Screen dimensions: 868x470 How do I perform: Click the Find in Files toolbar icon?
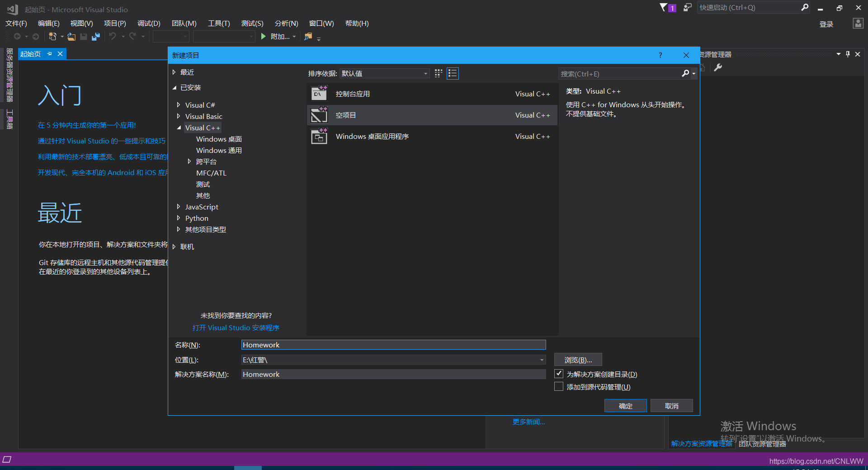click(x=308, y=37)
